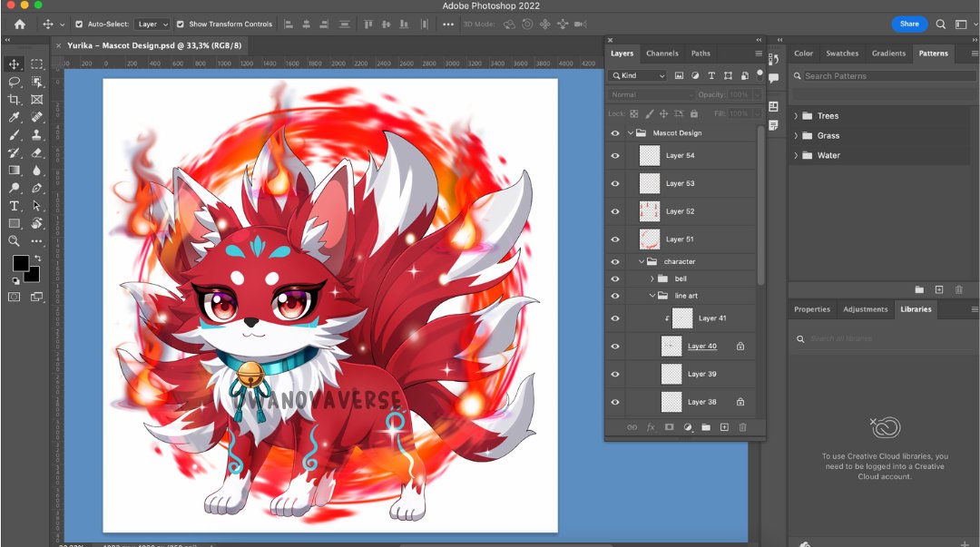Viewport: 980px width, 547px height.
Task: Select the Frame tool
Action: point(37,100)
